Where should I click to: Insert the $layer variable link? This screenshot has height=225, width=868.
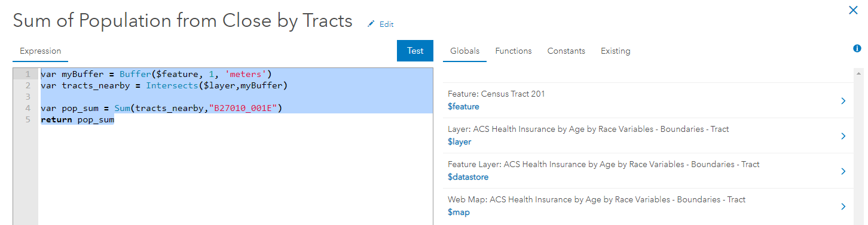click(x=459, y=142)
